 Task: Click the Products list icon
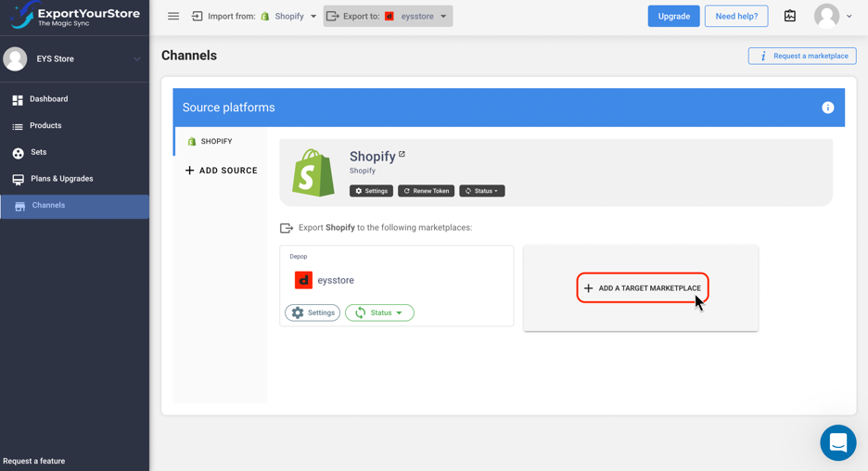click(x=18, y=127)
